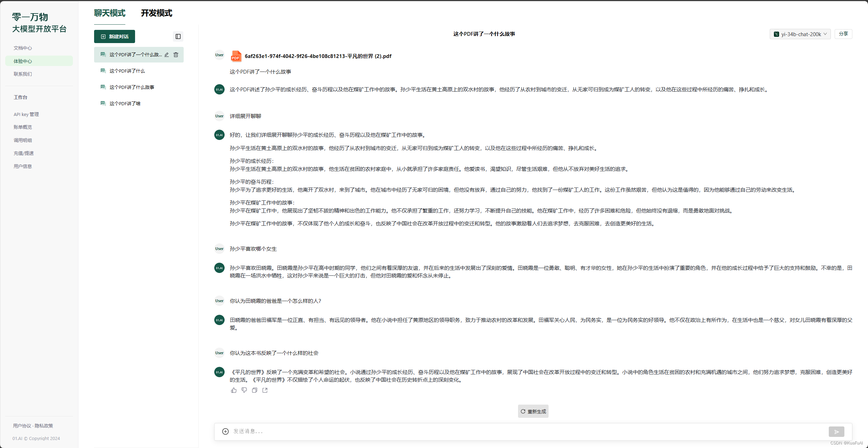Image resolution: width=868 pixels, height=448 pixels.
Task: Open the 隐私政策 link
Action: pyautogui.click(x=44, y=426)
